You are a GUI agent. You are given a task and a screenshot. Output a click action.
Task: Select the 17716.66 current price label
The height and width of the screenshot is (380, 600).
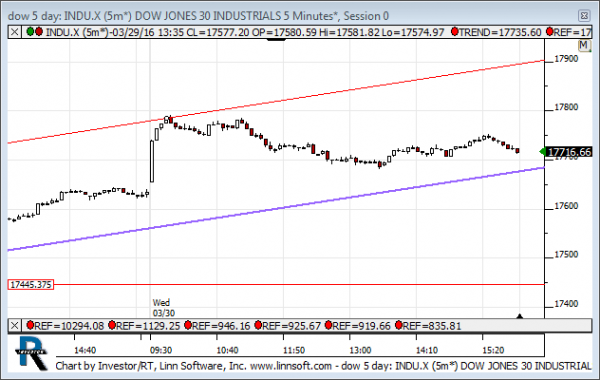(x=569, y=152)
